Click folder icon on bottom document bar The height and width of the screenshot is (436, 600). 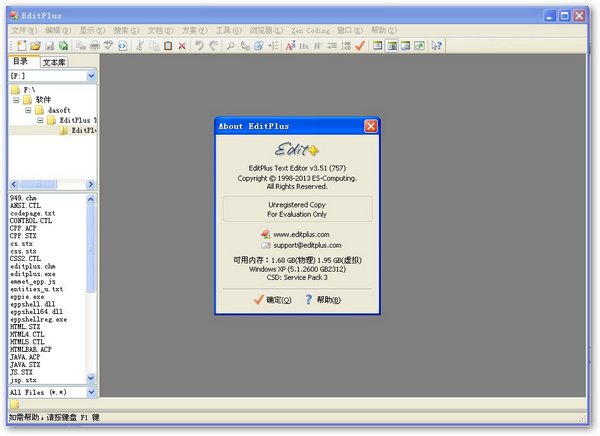tap(15, 404)
